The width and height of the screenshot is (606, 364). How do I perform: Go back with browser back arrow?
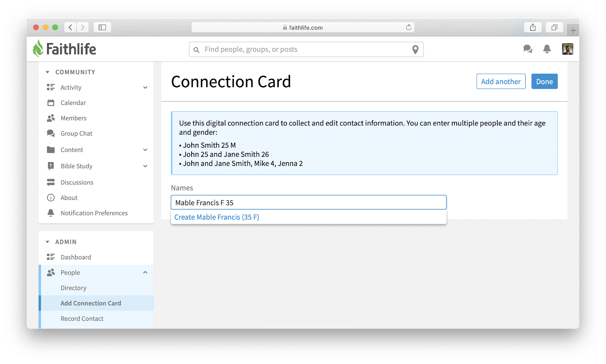tap(70, 27)
